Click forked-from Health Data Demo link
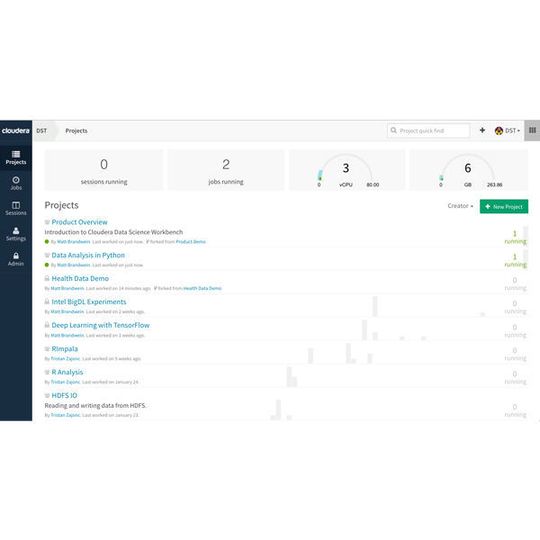This screenshot has width=540, height=540. pos(202,288)
